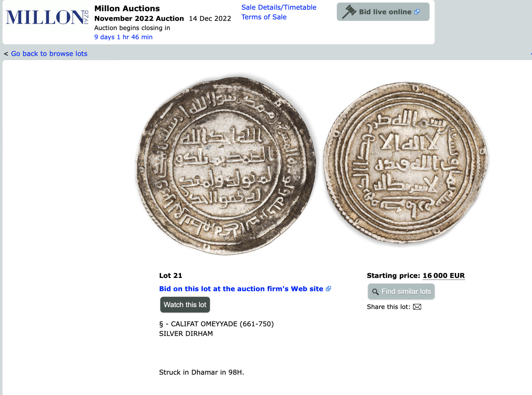This screenshot has width=532, height=395.
Task: Click Watch this lot button
Action: point(185,304)
